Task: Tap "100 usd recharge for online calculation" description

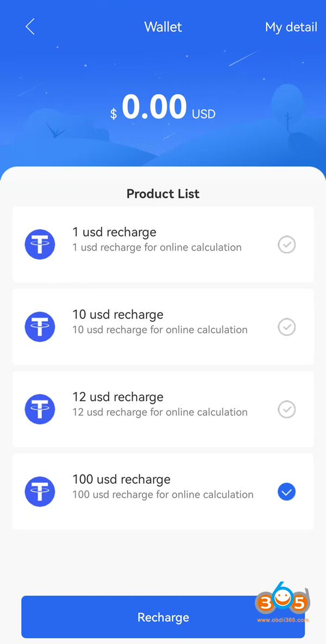Action: (163, 495)
